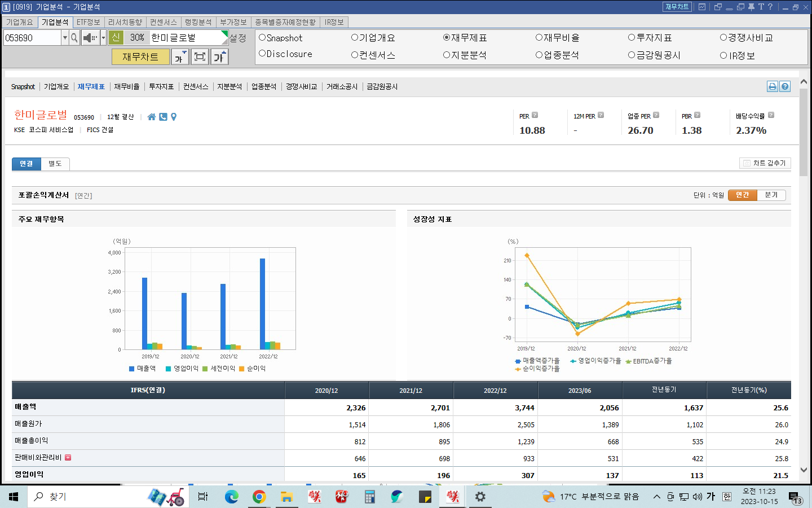This screenshot has width=812, height=508.
Task: Open Chrome from the taskbar
Action: (259, 497)
